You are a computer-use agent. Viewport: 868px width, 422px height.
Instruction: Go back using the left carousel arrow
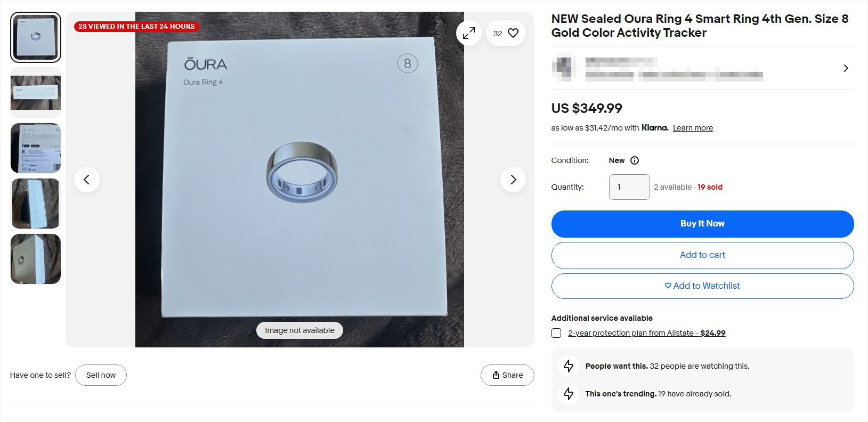click(87, 180)
